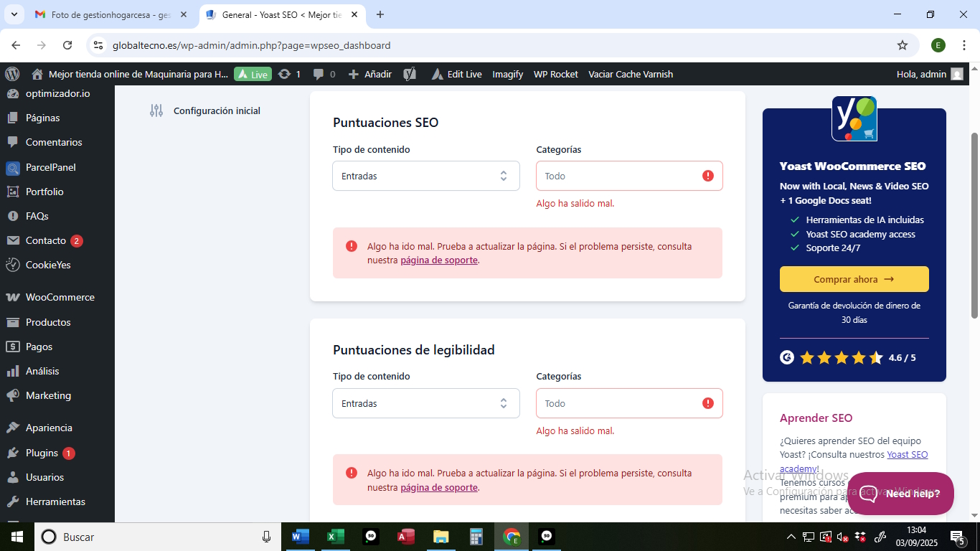The width and height of the screenshot is (980, 551).
Task: Click the Comentarios sidebar icon
Action: coord(12,142)
